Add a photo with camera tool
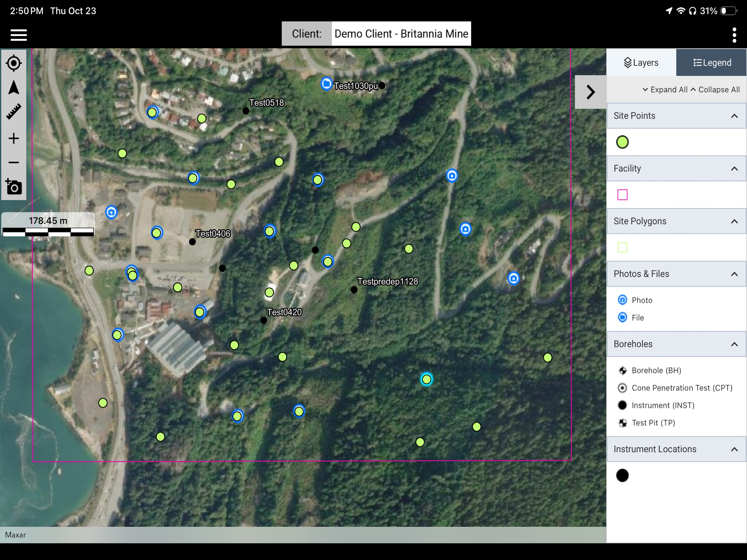 click(x=13, y=186)
